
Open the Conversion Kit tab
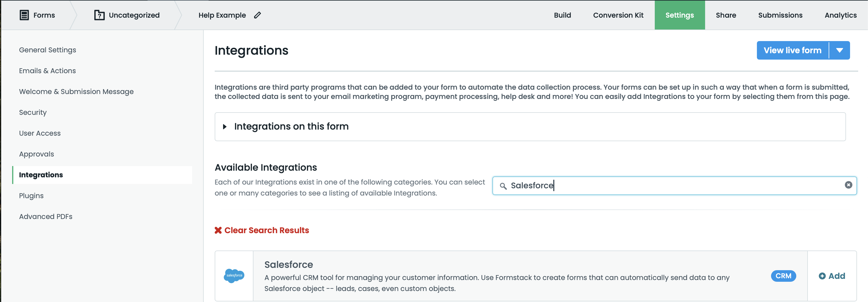click(618, 15)
